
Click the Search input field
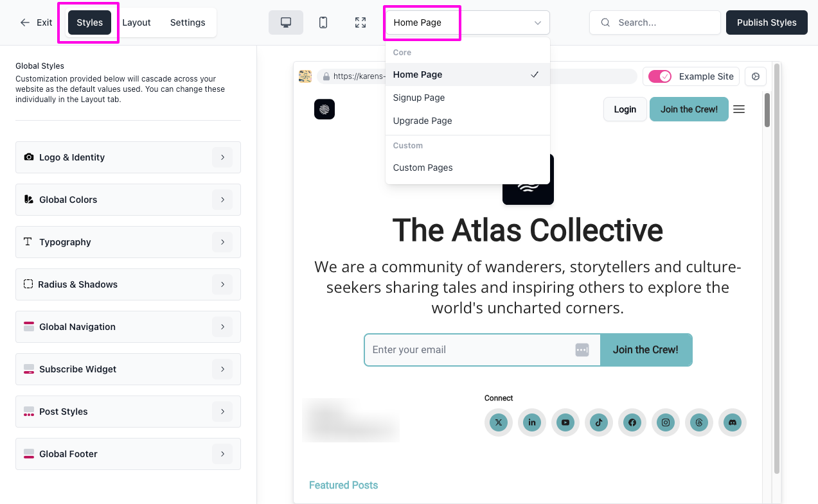pos(662,22)
